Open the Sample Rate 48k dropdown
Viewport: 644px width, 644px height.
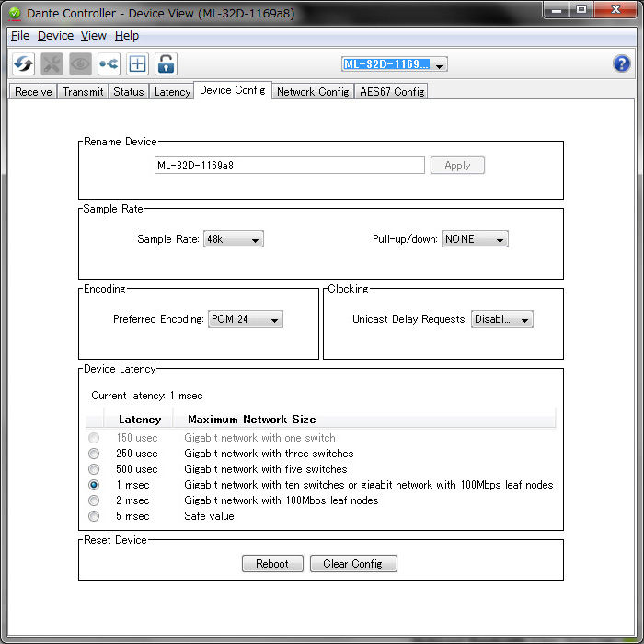click(234, 239)
